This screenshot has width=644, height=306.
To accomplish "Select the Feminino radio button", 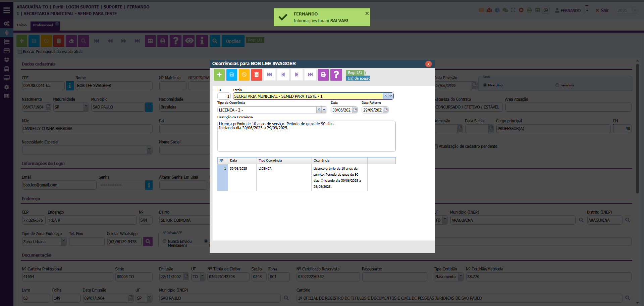I will 557,85.
